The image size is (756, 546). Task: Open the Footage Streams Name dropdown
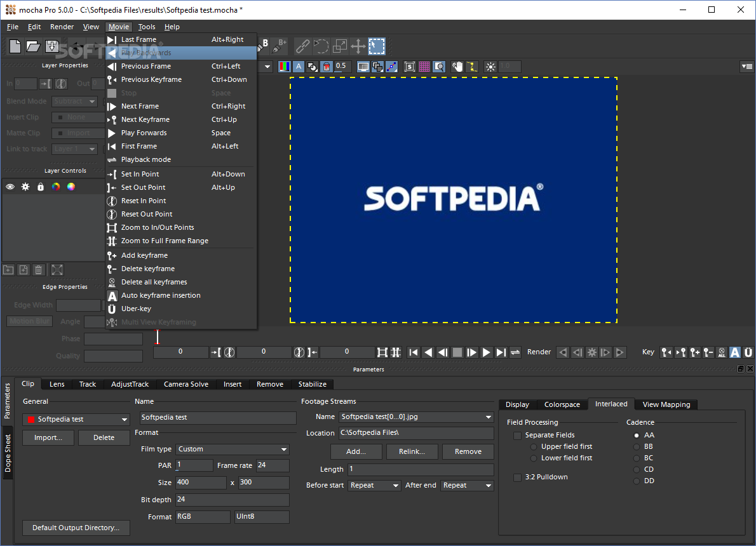click(417, 417)
